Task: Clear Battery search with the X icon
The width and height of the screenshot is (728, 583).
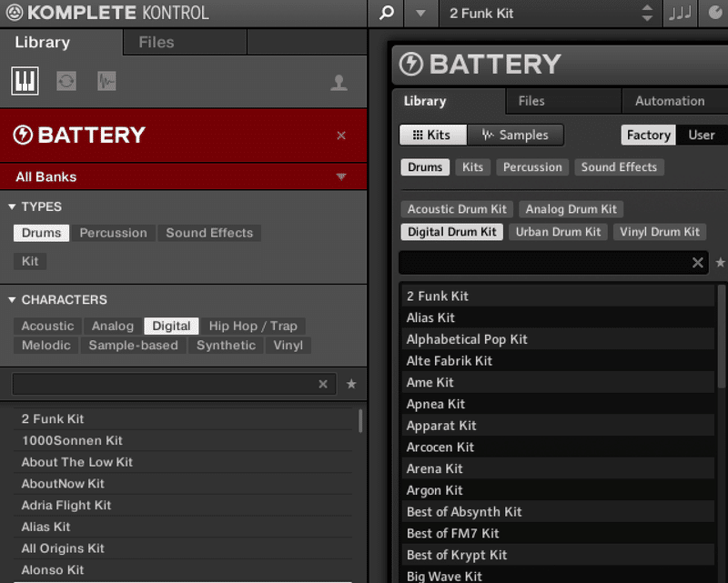Action: [x=697, y=263]
